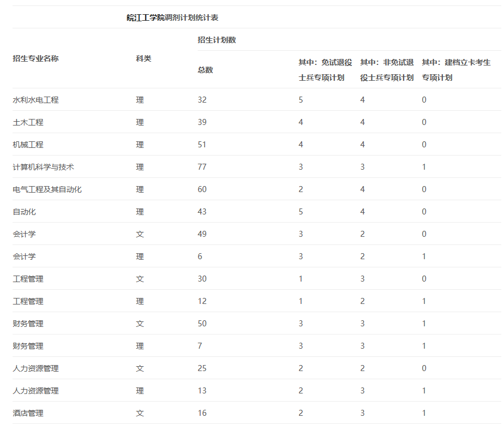This screenshot has height=424, width=504.
Task: Click total 60 in 电气工程及其自动化 row
Action: pyautogui.click(x=202, y=189)
